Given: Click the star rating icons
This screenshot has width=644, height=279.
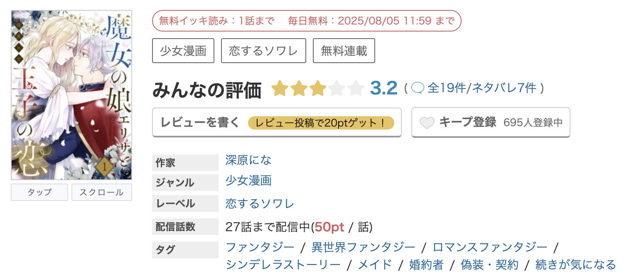Looking at the screenshot, I should coord(317,88).
